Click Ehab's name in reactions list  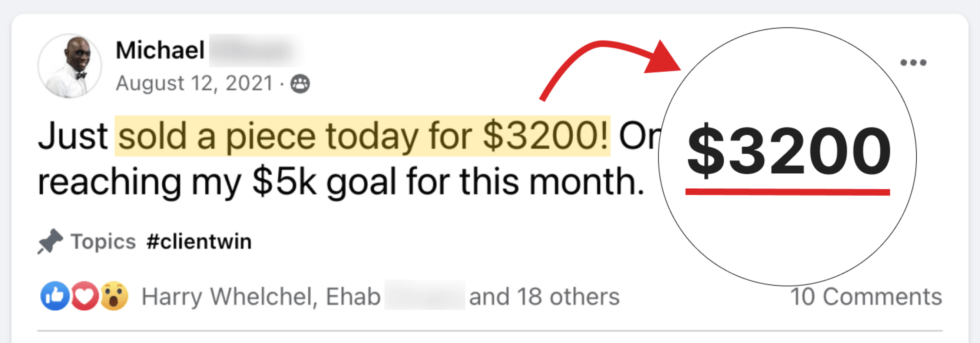coord(353,297)
